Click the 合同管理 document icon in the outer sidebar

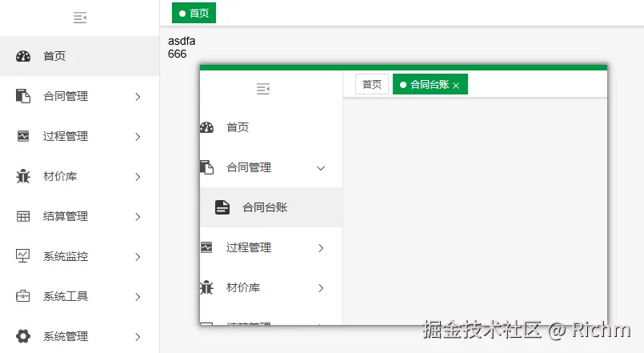[23, 96]
